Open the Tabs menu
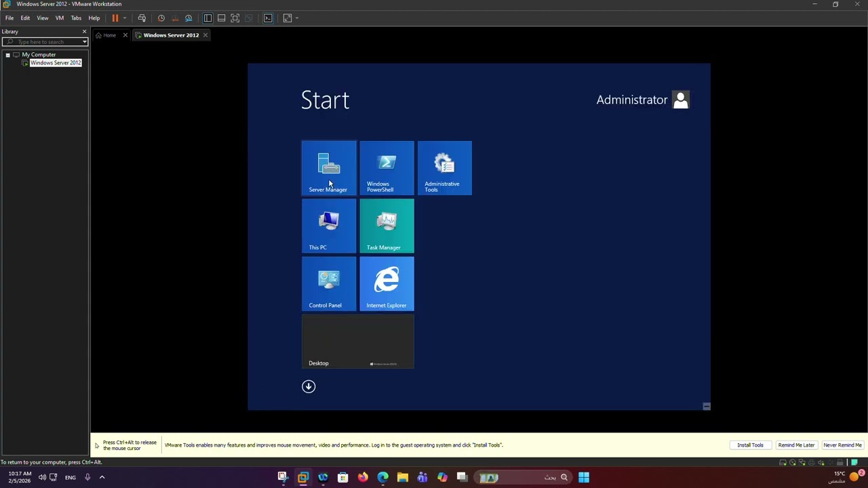Screen dimensions: 868x488 tap(76, 18)
